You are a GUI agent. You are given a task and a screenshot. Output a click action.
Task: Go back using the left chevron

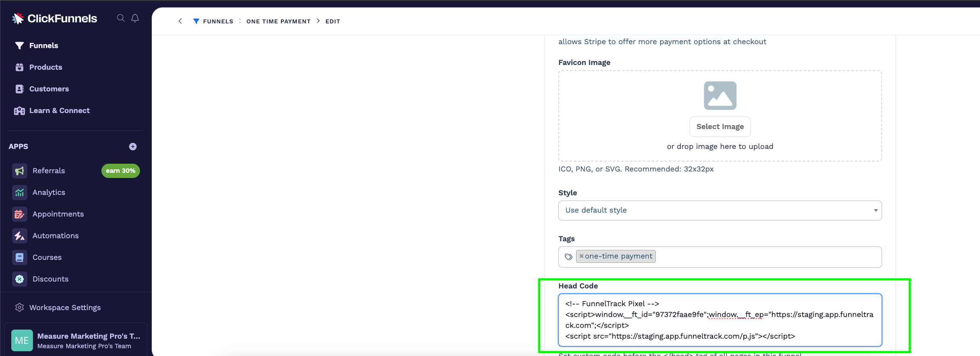point(180,21)
